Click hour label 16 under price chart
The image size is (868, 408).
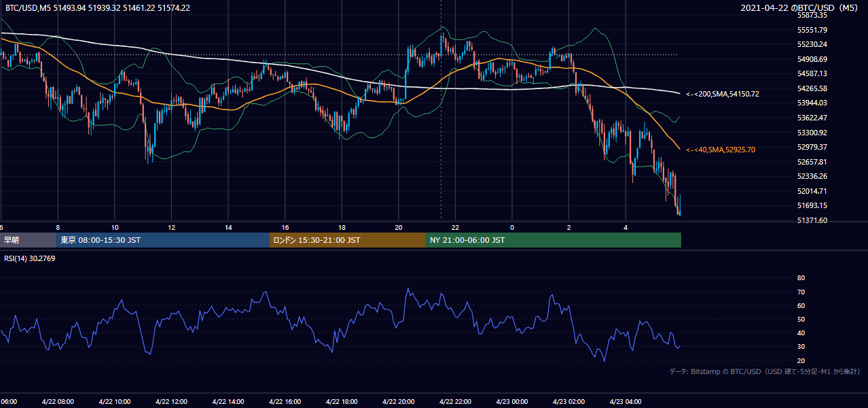[285, 227]
